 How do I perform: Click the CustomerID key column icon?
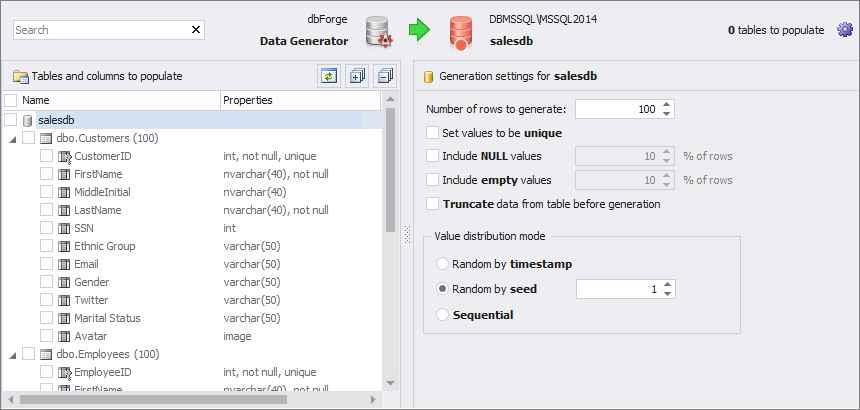tap(64, 157)
